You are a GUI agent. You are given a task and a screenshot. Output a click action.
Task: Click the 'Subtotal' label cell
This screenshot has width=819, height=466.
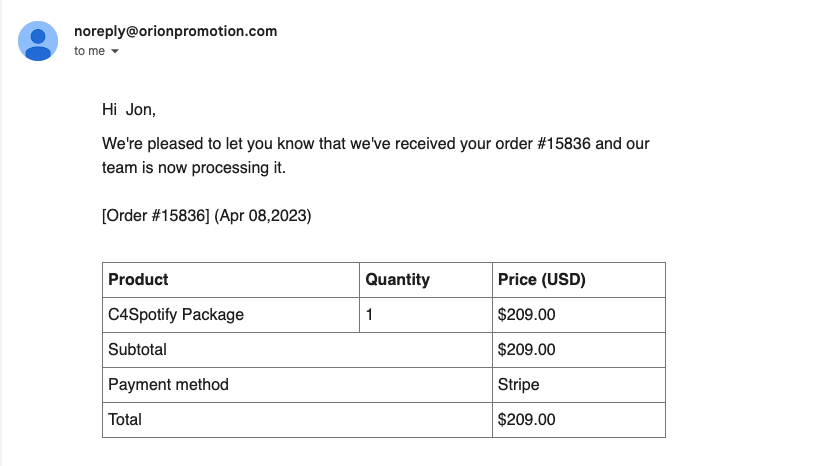point(297,350)
